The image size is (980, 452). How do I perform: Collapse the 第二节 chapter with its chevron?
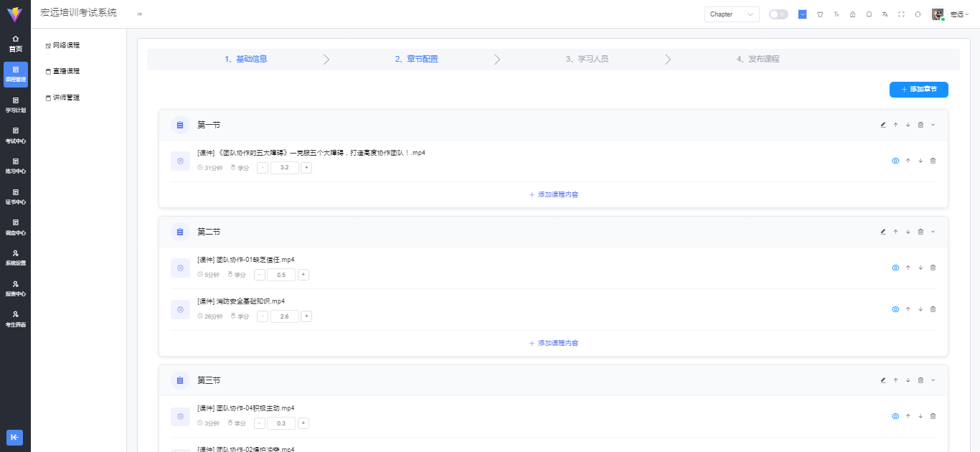click(933, 231)
